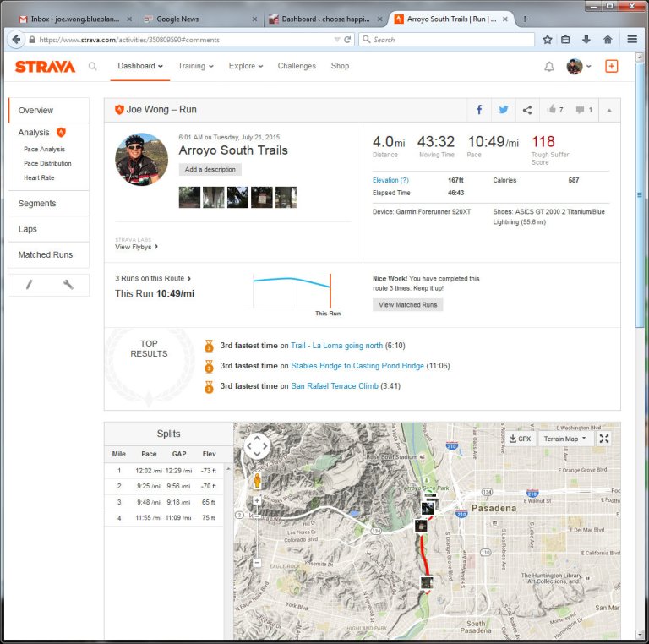The image size is (649, 644).
Task: Open the browser downloads arrow
Action: coord(586,40)
